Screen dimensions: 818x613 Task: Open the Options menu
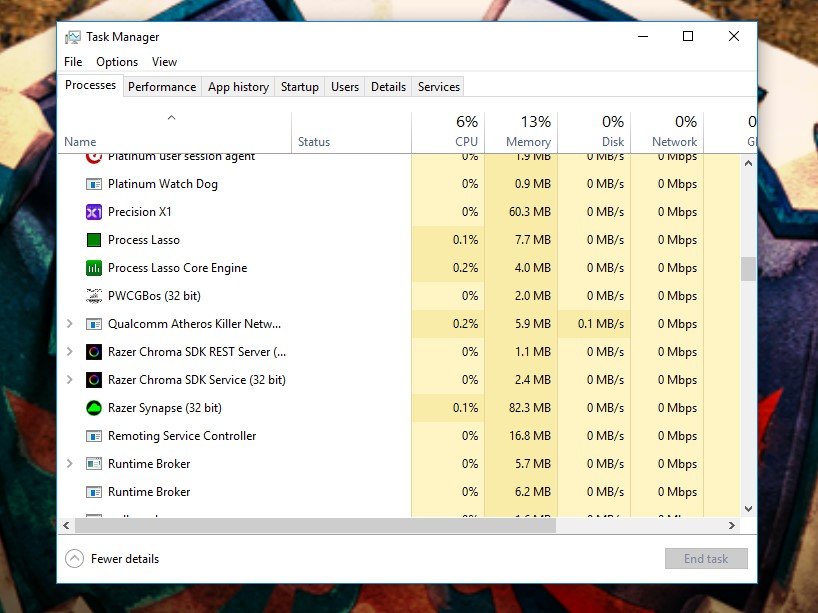pos(117,62)
